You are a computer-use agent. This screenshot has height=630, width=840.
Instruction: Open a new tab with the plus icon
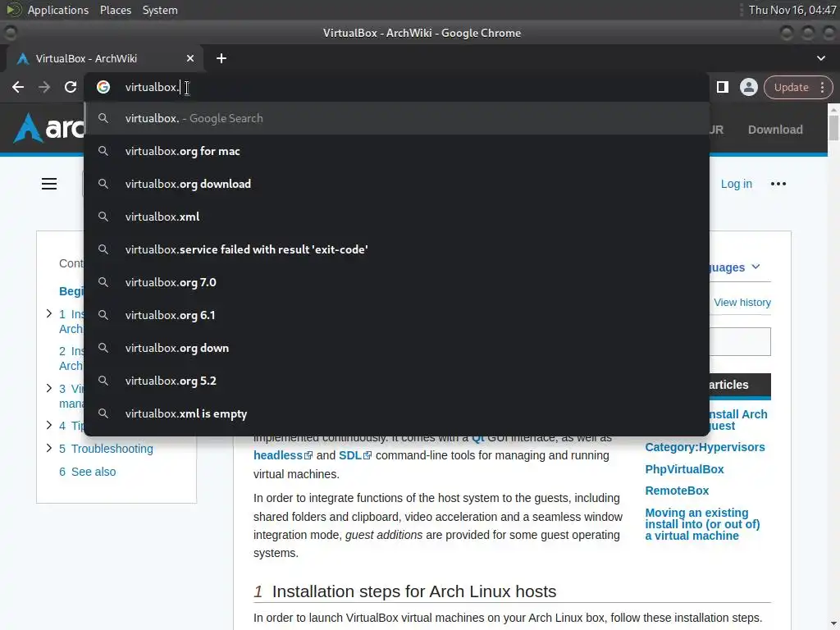pyautogui.click(x=221, y=58)
